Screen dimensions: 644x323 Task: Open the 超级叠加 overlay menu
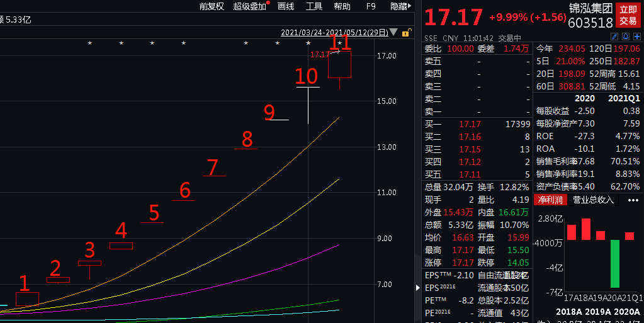(250, 6)
